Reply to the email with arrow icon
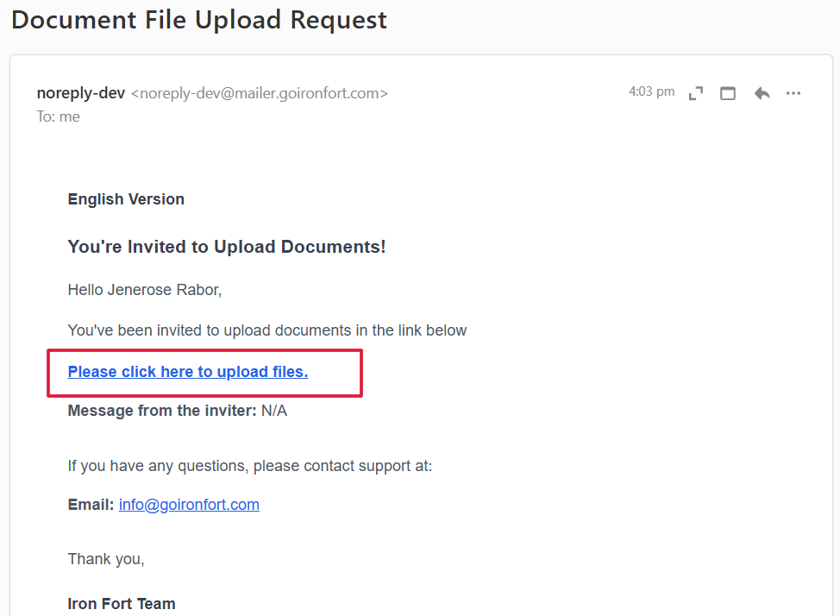This screenshot has width=840, height=616. click(x=762, y=93)
